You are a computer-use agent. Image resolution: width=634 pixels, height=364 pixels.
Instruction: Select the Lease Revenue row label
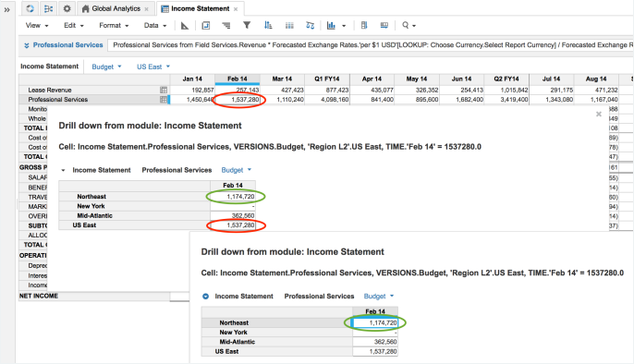(x=50, y=91)
